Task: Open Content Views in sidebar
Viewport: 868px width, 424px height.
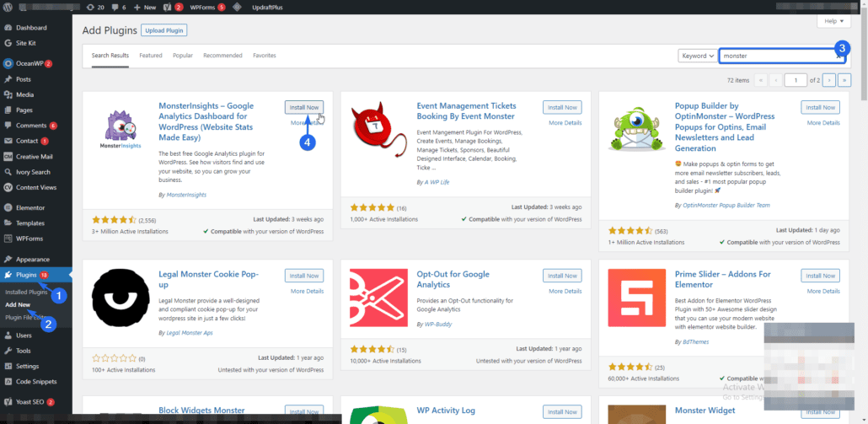Action: point(36,188)
